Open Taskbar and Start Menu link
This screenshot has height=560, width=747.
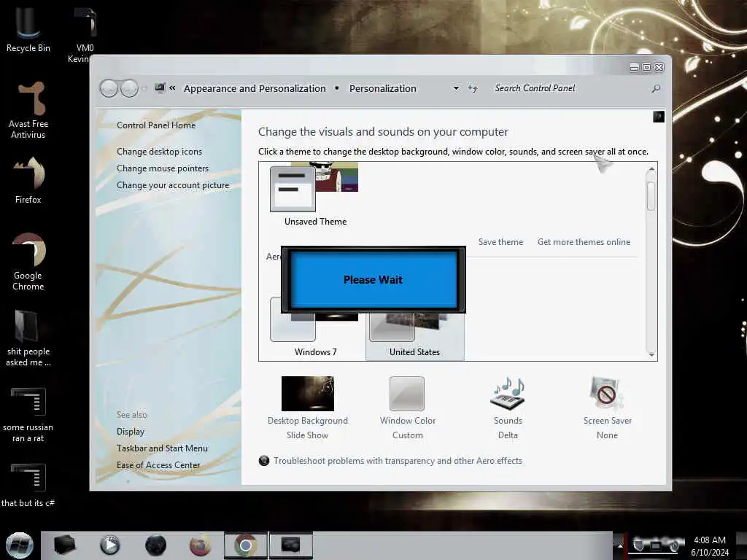[x=162, y=448]
